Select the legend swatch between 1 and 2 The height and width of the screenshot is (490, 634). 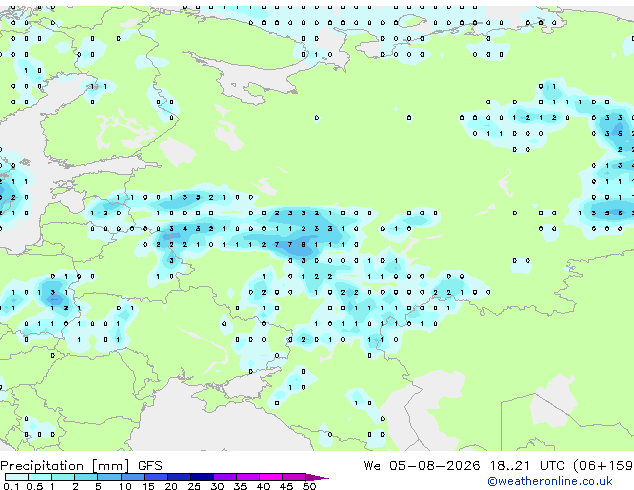click(x=63, y=477)
